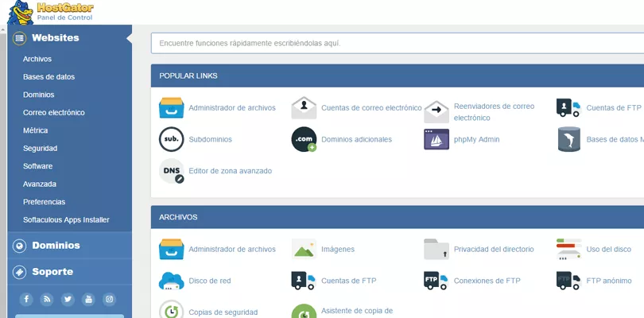Viewport: 644px width, 318px height.
Task: Click the light blue button below social icons
Action: pos(69,316)
